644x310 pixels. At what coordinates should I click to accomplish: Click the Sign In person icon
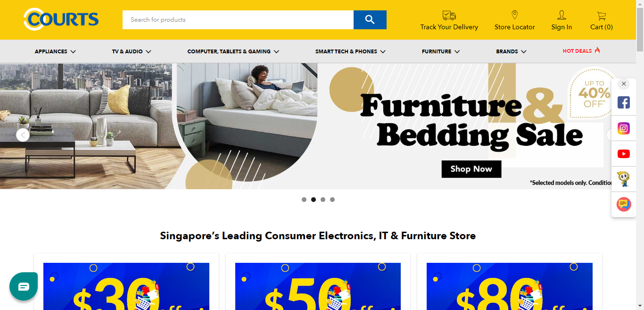pyautogui.click(x=561, y=15)
